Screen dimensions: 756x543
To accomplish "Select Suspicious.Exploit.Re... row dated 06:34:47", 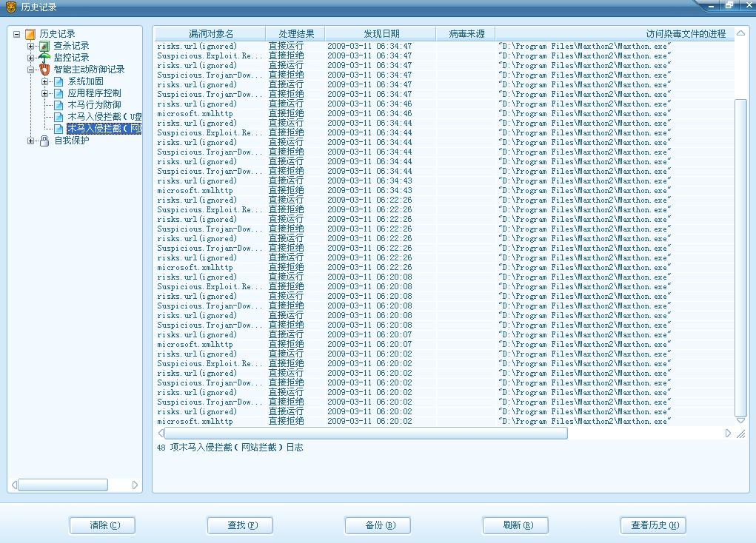I will click(x=444, y=56).
